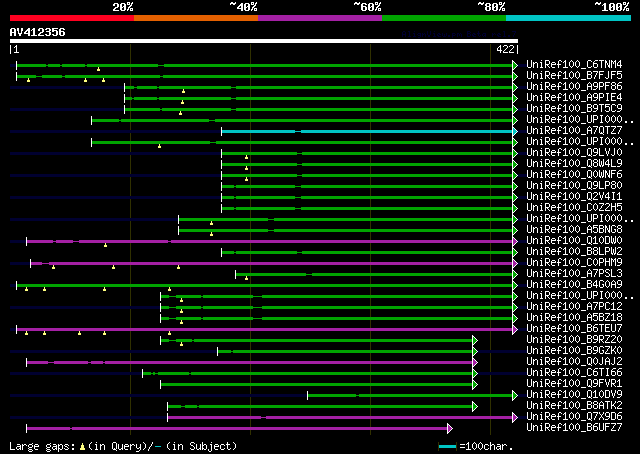The height and width of the screenshot is (454, 640).
Task: Select the cyan segment of the identity scale
Action: click(x=569, y=18)
